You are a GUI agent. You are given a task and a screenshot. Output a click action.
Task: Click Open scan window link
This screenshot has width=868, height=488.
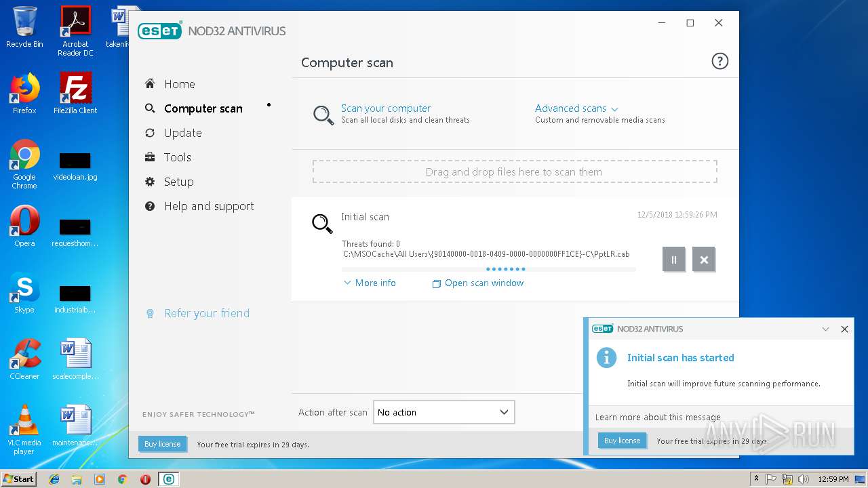[478, 283]
